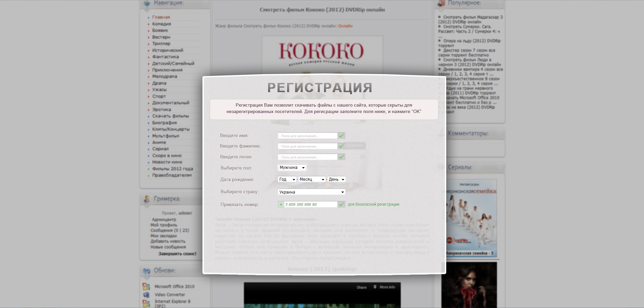Open the birth year Год dropdown

point(287,179)
